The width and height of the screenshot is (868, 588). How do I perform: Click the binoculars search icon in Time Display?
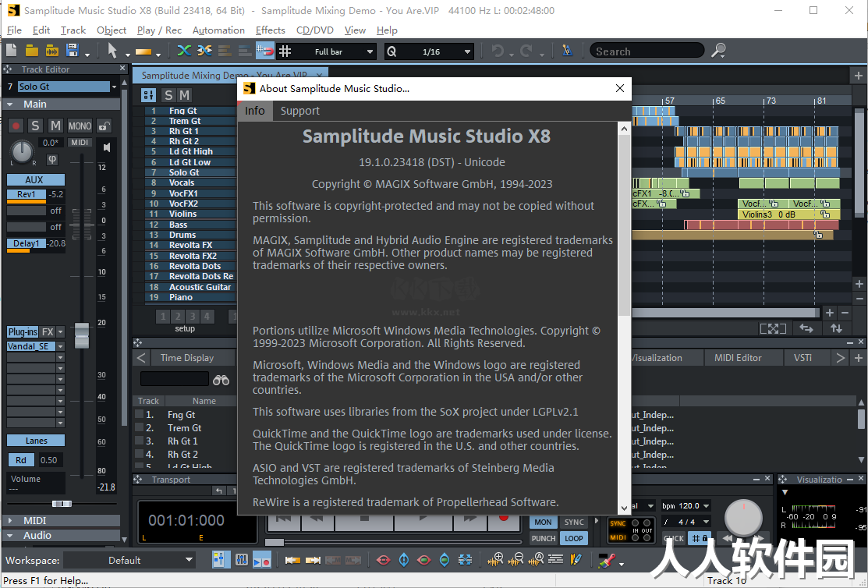pyautogui.click(x=221, y=380)
